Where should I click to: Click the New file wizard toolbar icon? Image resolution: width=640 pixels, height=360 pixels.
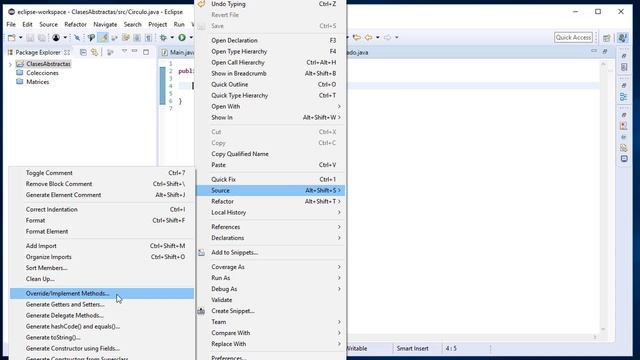pos(11,38)
